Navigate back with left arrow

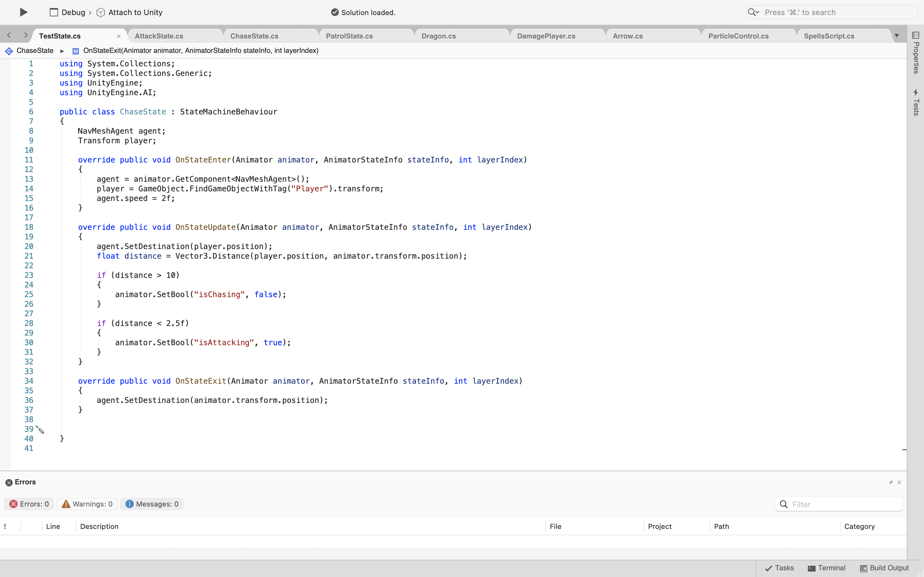9,36
